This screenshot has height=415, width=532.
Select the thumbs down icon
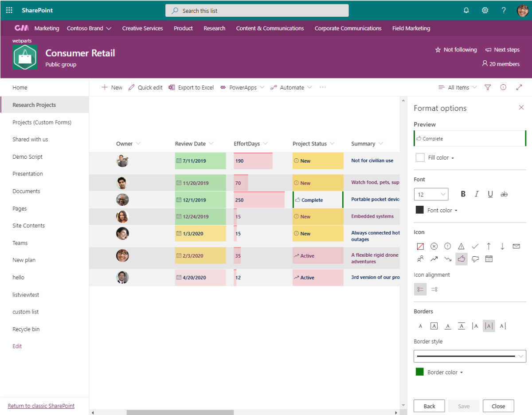click(475, 259)
